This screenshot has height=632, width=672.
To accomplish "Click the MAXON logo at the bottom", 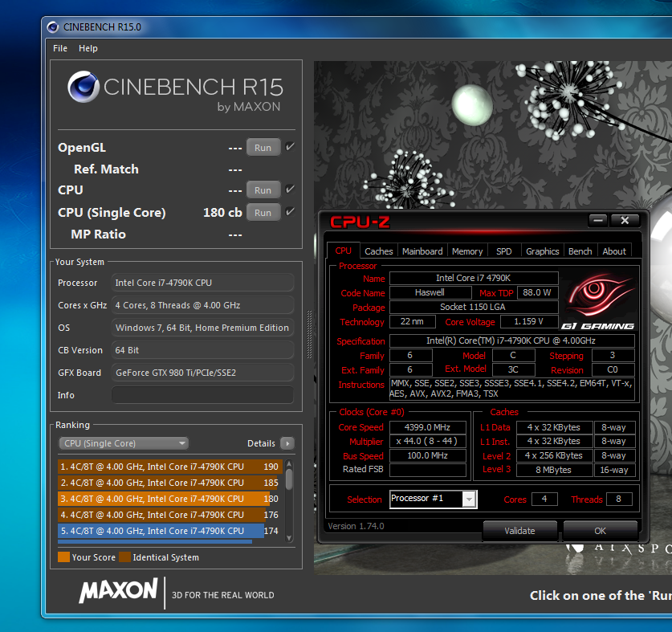I will point(118,591).
